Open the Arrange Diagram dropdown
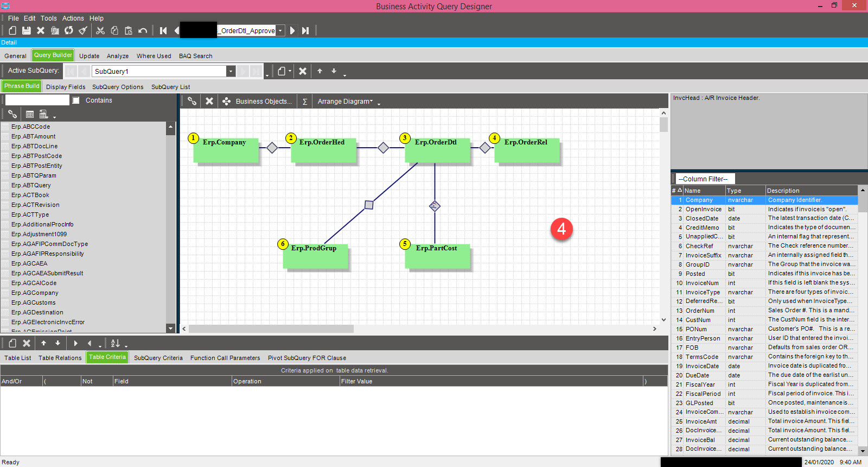Image resolution: width=868 pixels, height=467 pixels. pyautogui.click(x=346, y=102)
